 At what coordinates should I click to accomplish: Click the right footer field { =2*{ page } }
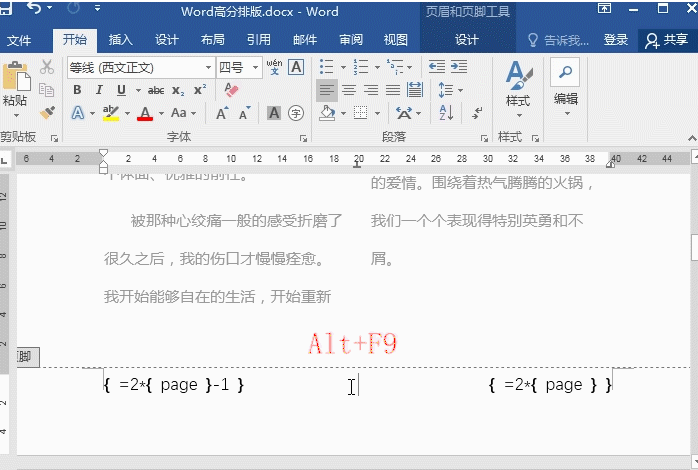tap(549, 385)
